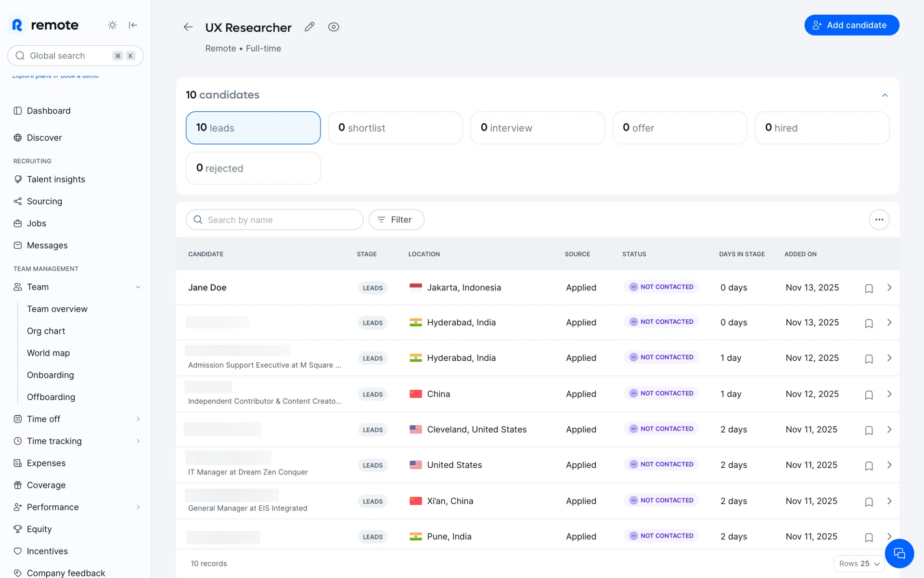Open the Filter button
The width and height of the screenshot is (924, 578).
click(x=396, y=220)
